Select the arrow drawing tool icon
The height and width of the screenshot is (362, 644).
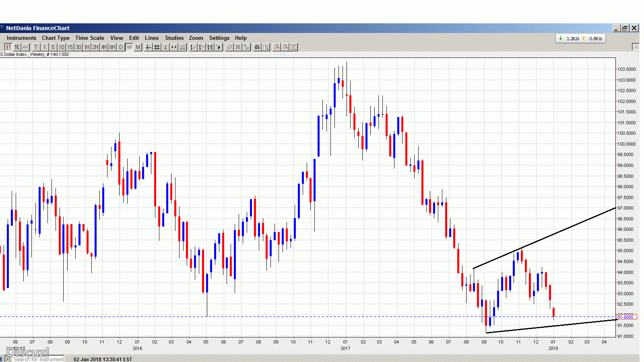coord(219,47)
